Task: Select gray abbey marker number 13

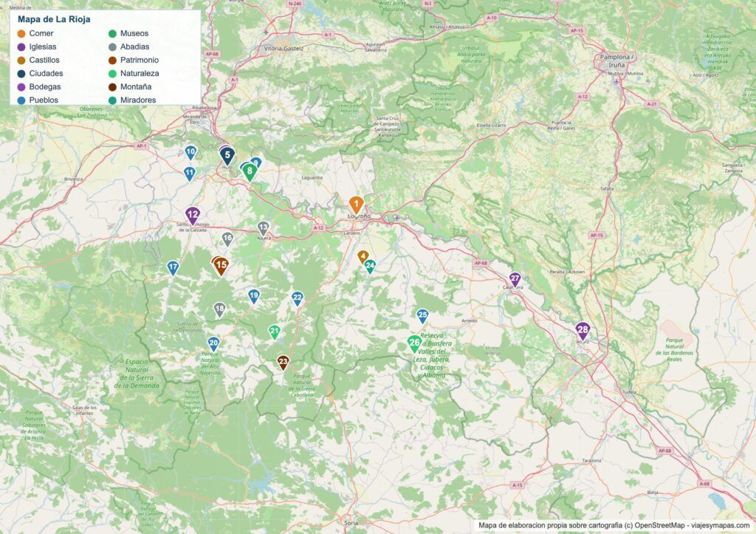Action: coord(263,228)
